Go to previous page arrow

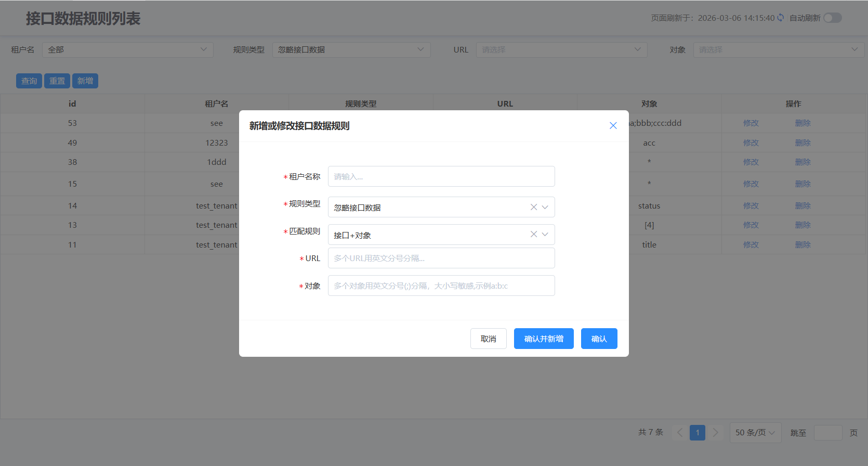[679, 433]
